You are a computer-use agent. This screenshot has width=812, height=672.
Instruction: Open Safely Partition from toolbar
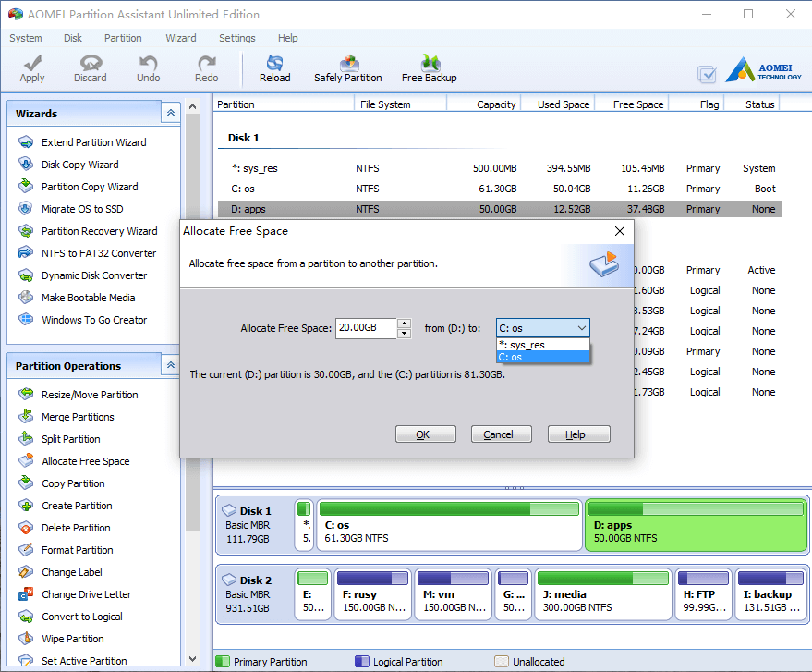click(x=348, y=68)
